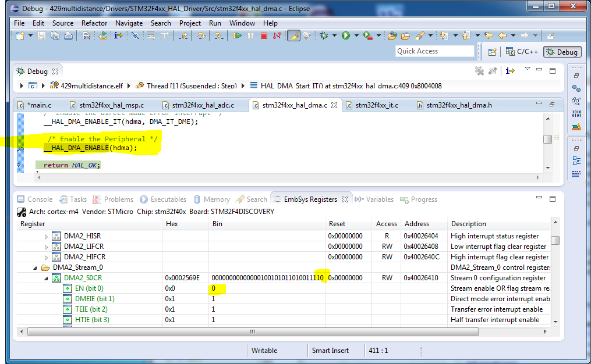The image size is (591, 364).
Task: Close the stm32f4xx_hal_dma.c editor tab
Action: pyautogui.click(x=334, y=105)
